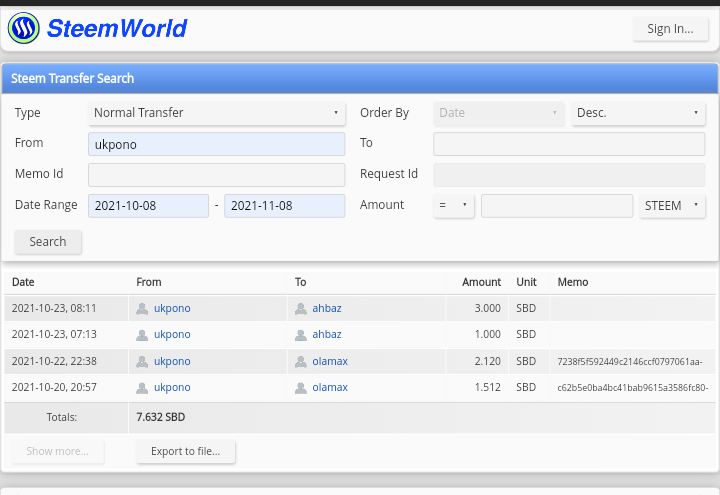Open ahbaz link in the 1.000 SBD row
720x495 pixels.
326,334
